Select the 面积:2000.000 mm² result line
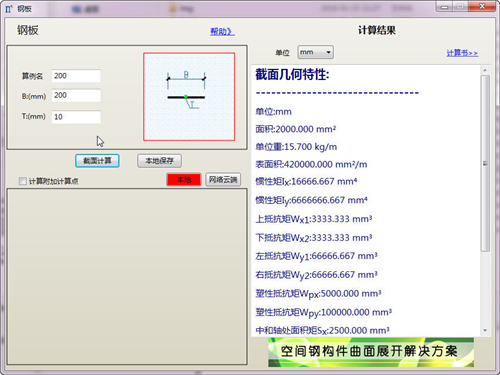Image resolution: width=500 pixels, height=375 pixels. point(296,129)
